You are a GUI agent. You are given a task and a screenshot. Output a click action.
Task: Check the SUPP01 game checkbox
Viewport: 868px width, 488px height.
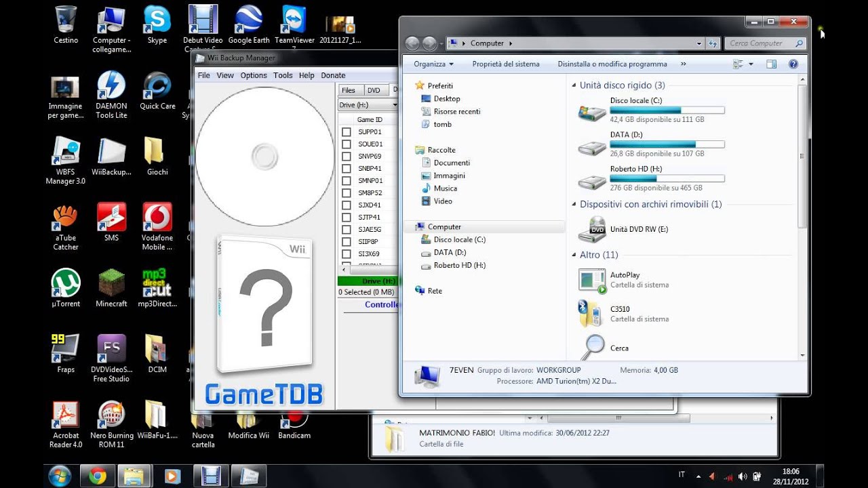coord(347,131)
